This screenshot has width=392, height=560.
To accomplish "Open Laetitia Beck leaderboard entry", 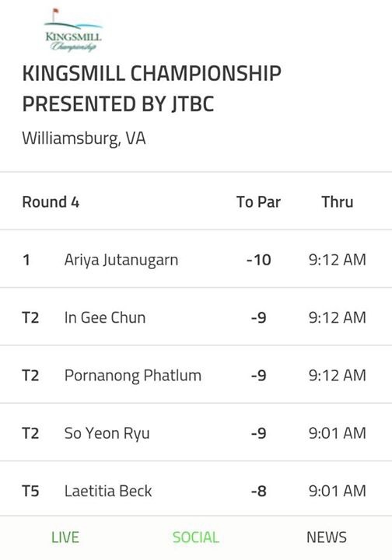I will coord(196,491).
